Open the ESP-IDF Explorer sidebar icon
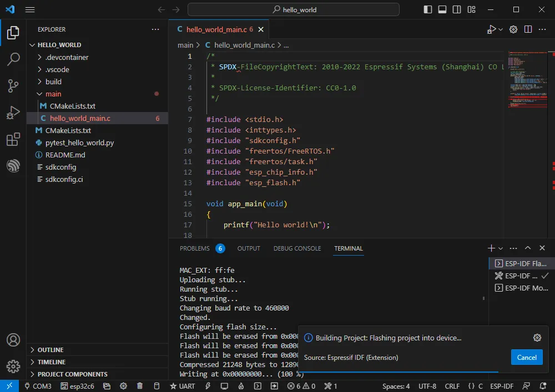The height and width of the screenshot is (392, 555). 13,166
